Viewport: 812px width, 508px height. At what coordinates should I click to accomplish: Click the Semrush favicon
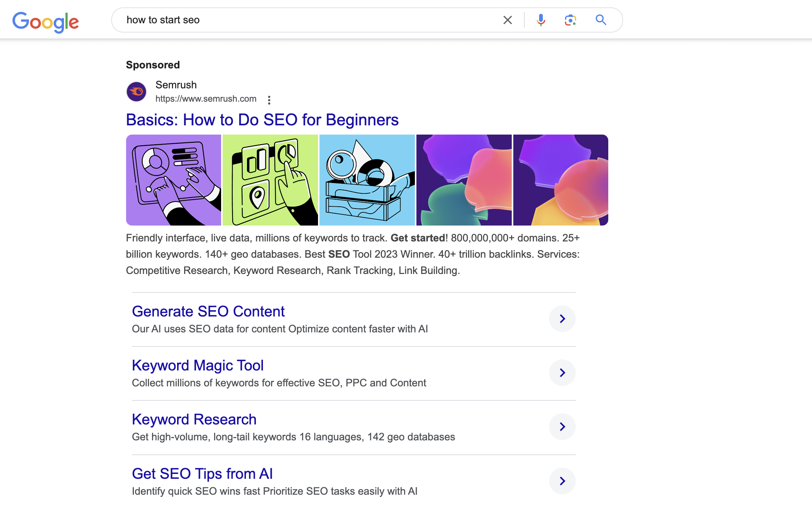[136, 91]
